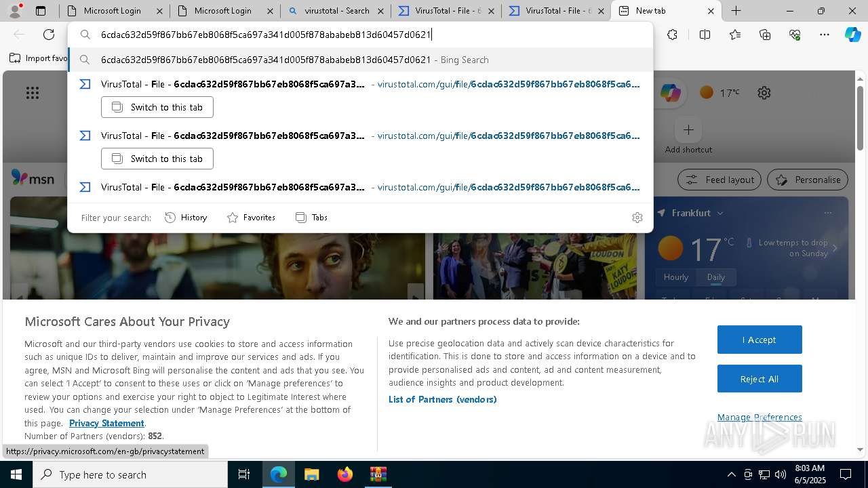Open the third VirusTotal File suggestion
Screen dimensions: 868x488
[360, 187]
